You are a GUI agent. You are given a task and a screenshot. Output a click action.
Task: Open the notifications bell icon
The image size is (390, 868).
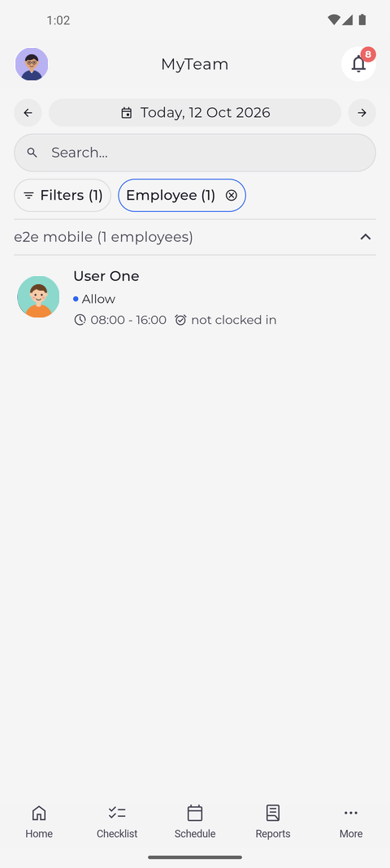(x=358, y=64)
